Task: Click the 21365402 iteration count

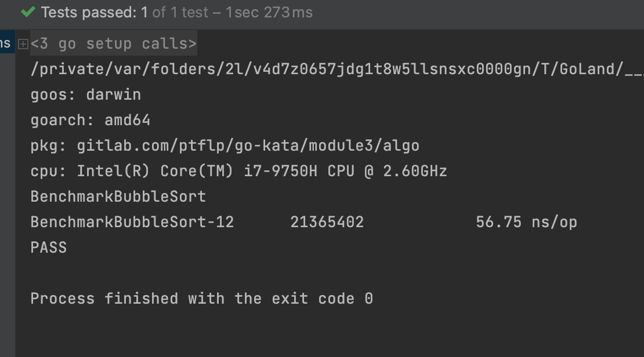Action: tap(327, 222)
